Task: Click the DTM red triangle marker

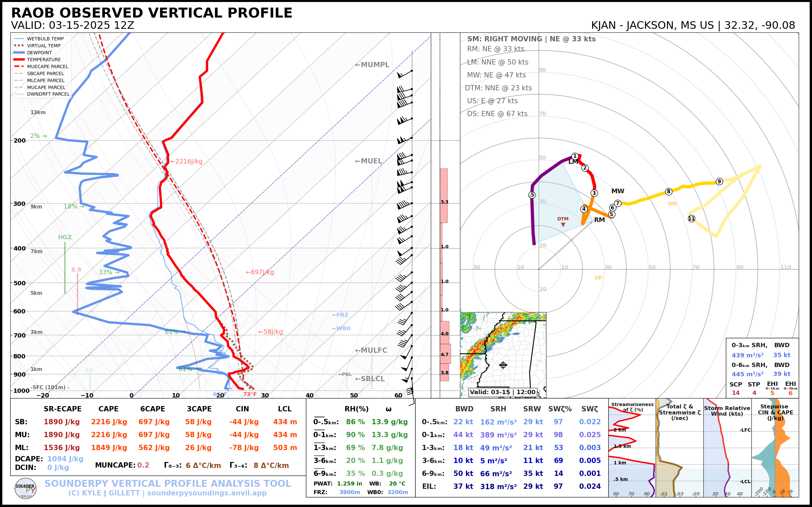Action: (x=563, y=225)
